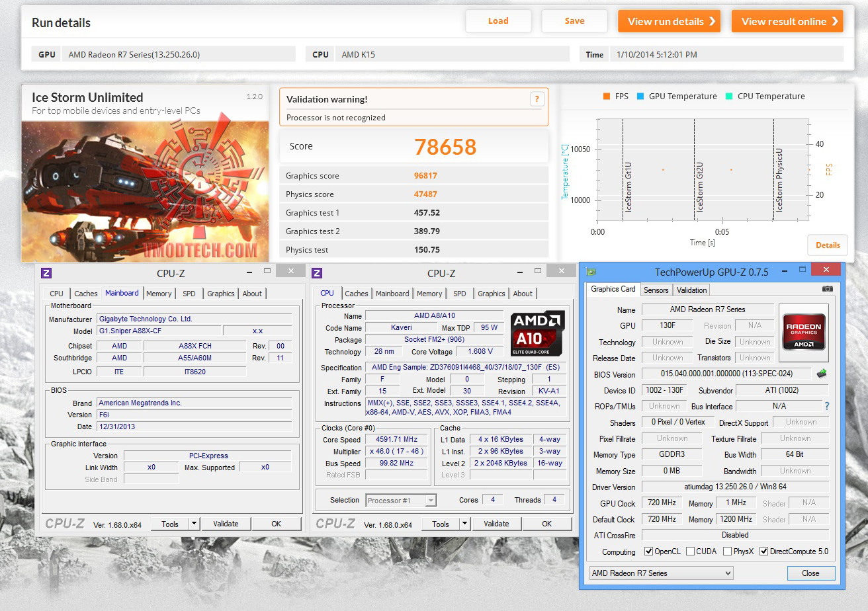This screenshot has width=868, height=611.
Task: Open the About tab in the Mainboard CPU-Z window
Action: point(252,294)
